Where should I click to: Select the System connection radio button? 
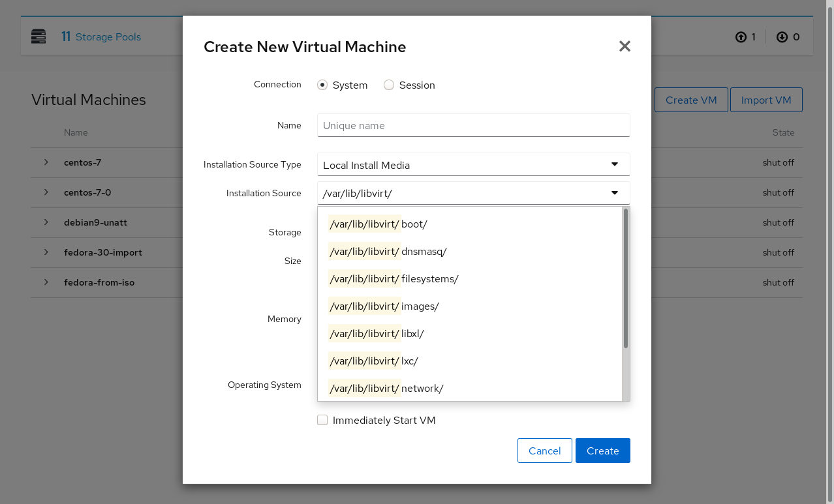[322, 85]
